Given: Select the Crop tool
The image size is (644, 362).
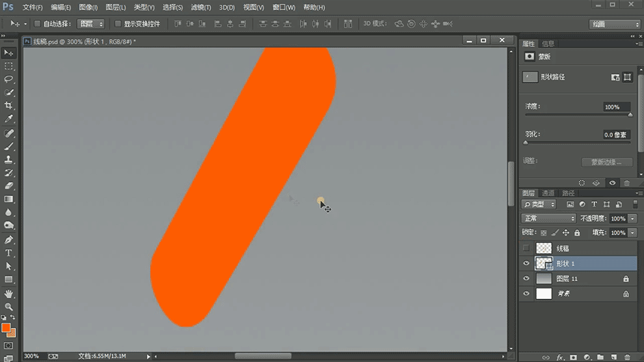Looking at the screenshot, I should 8,105.
